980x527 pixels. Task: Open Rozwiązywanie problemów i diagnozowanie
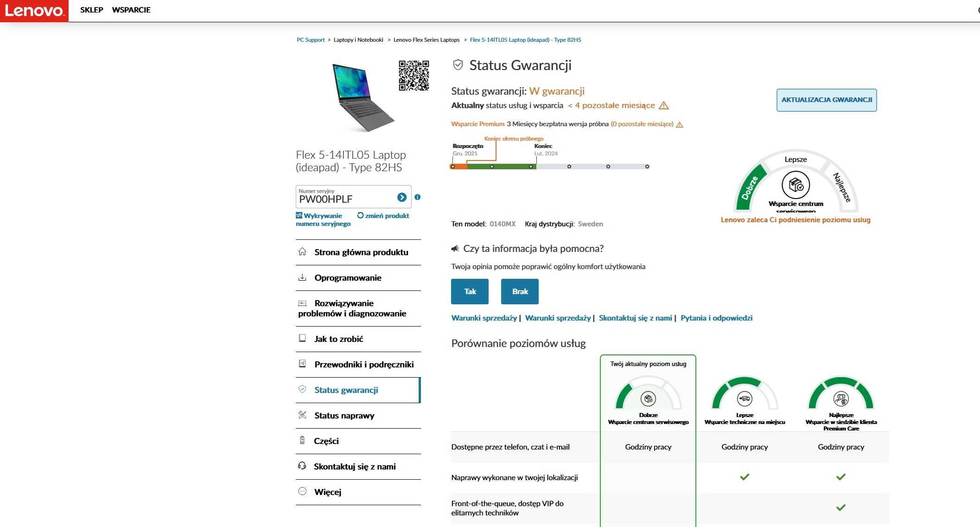tap(352, 308)
